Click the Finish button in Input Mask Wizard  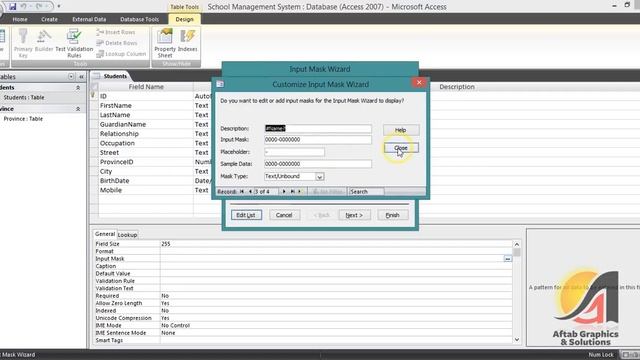[392, 215]
